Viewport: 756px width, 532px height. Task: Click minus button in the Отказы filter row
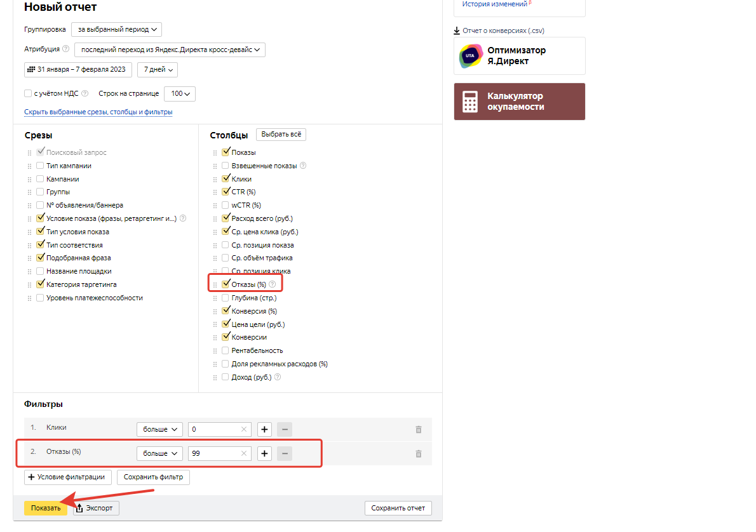pos(285,453)
